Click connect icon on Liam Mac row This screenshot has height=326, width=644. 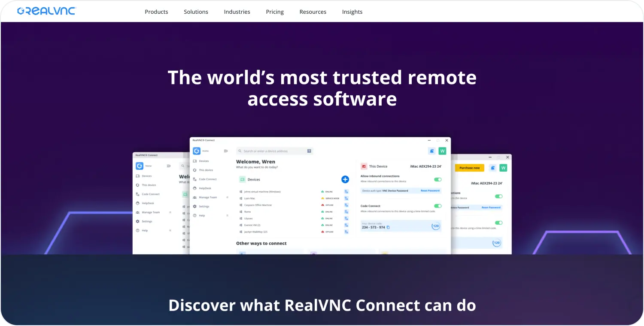[x=346, y=198]
